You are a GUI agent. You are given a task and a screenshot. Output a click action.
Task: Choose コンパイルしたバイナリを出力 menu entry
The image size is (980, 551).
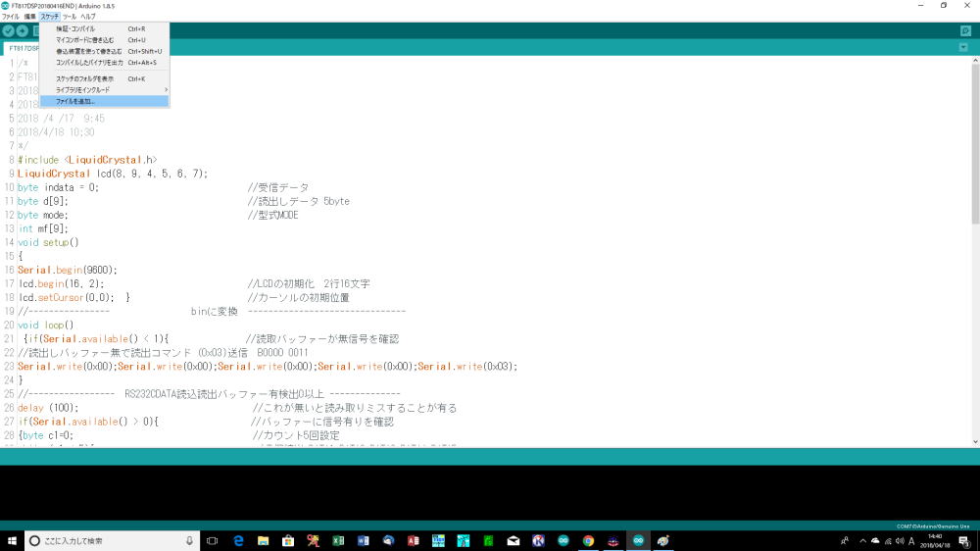coord(105,63)
